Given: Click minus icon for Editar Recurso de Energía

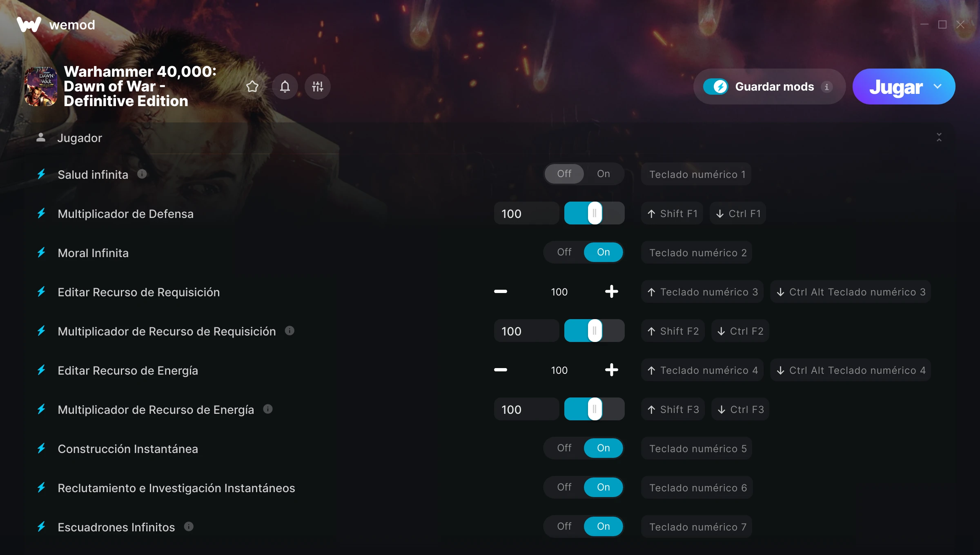Looking at the screenshot, I should [x=501, y=370].
